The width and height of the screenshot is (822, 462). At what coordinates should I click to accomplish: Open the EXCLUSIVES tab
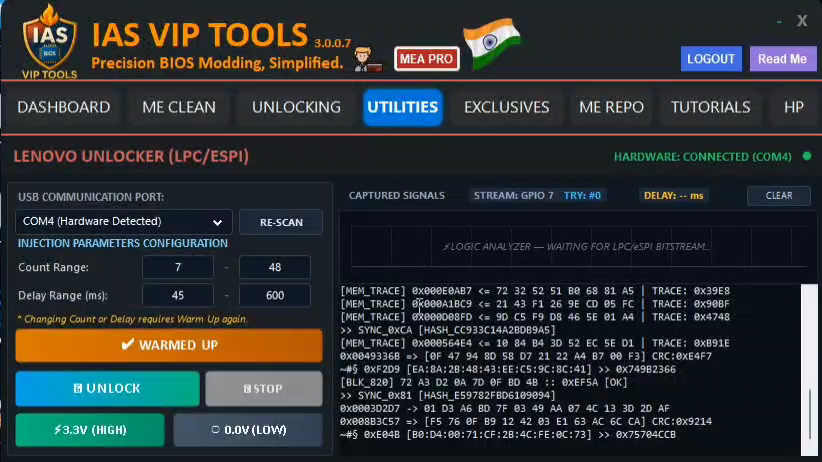506,107
